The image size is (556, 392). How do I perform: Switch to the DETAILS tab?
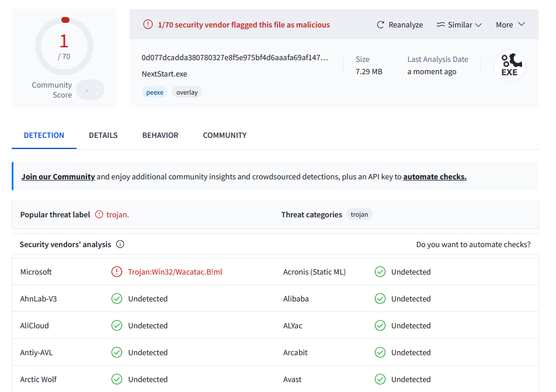click(103, 136)
